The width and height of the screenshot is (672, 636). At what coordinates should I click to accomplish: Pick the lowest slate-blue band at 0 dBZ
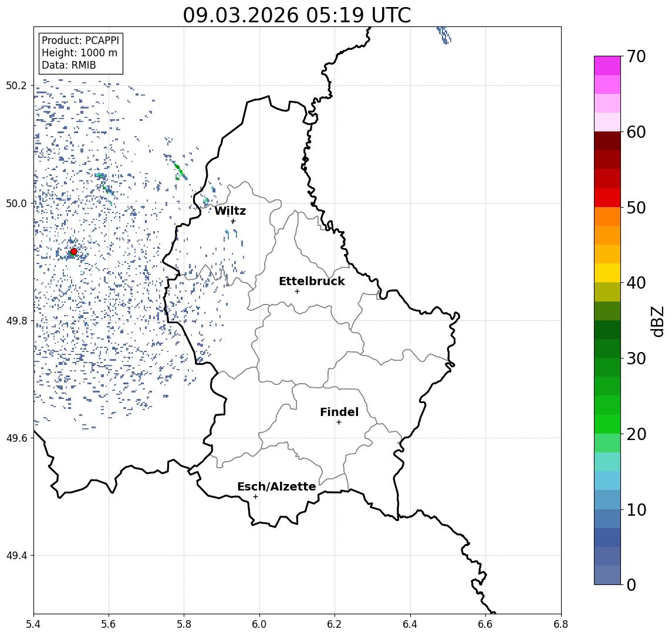coord(607,575)
